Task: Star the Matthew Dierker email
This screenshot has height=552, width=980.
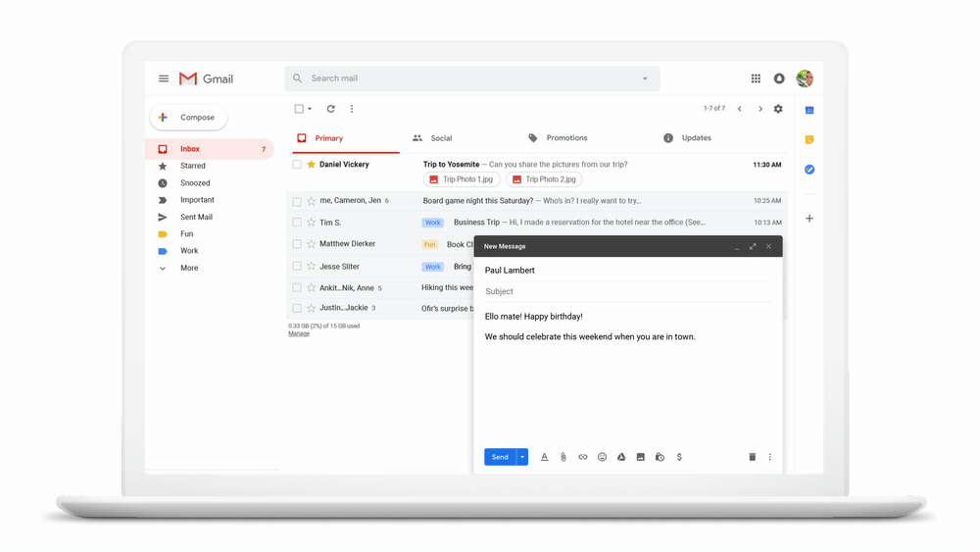Action: (312, 244)
